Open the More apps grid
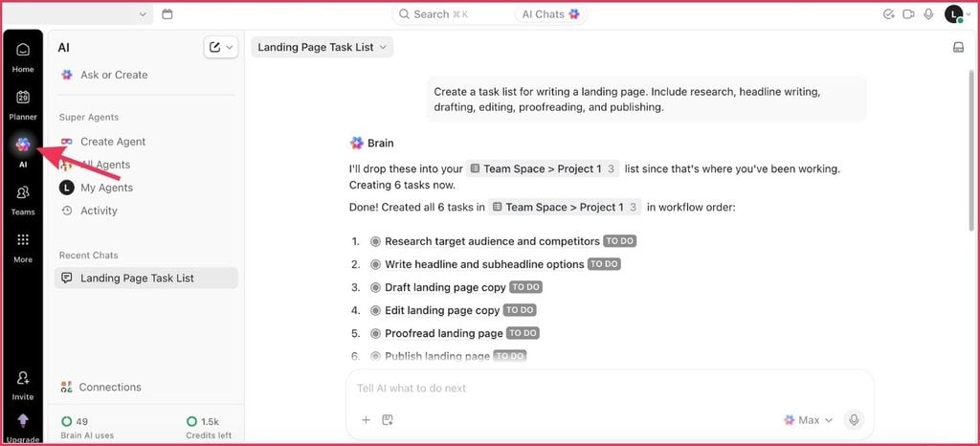This screenshot has height=446, width=980. [23, 240]
